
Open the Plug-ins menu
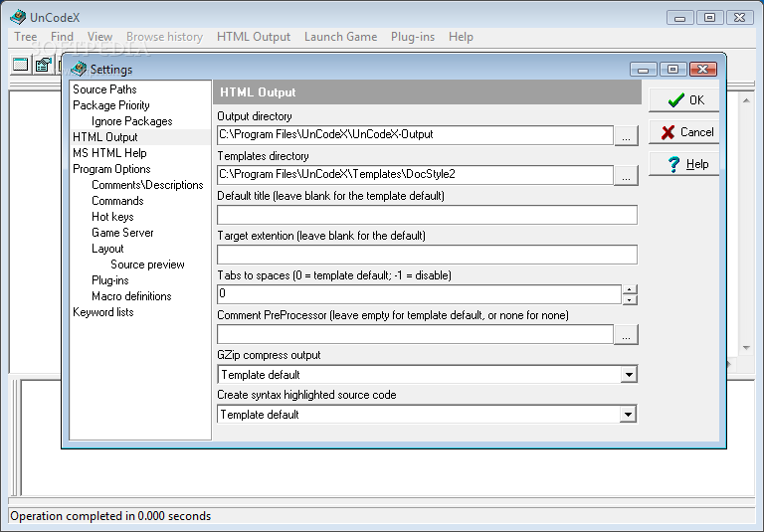(x=413, y=37)
